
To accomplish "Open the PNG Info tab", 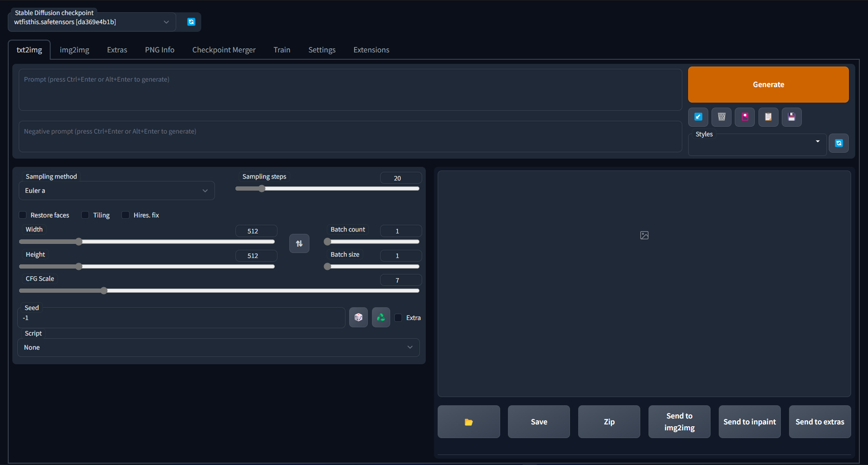I will tap(160, 50).
